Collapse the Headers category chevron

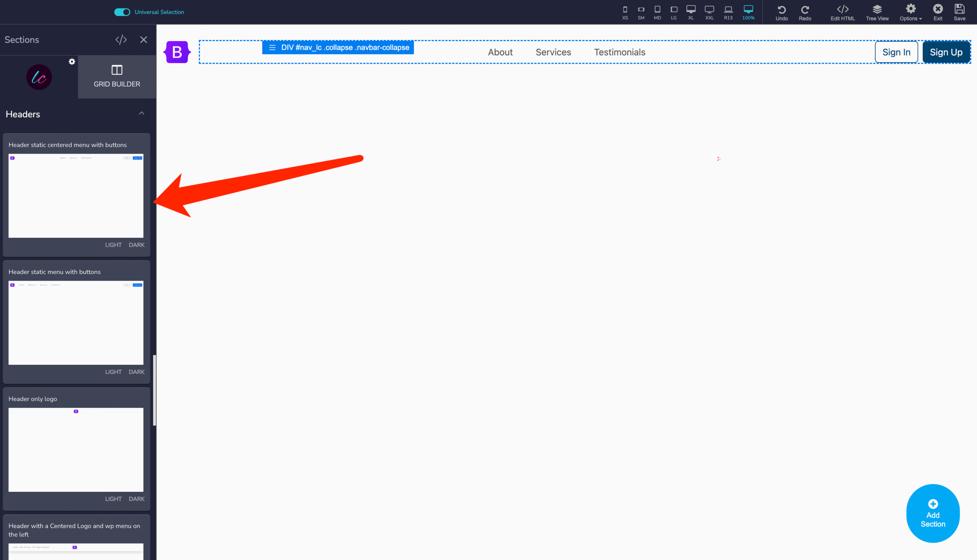point(142,114)
